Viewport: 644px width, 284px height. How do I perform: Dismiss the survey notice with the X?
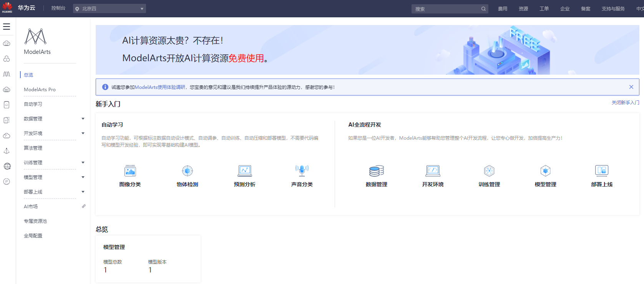click(x=631, y=87)
